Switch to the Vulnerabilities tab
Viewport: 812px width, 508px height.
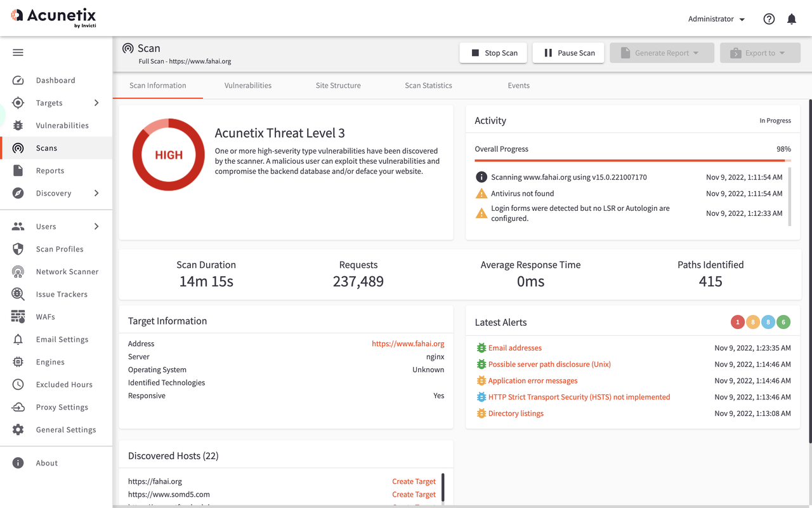tap(248, 86)
